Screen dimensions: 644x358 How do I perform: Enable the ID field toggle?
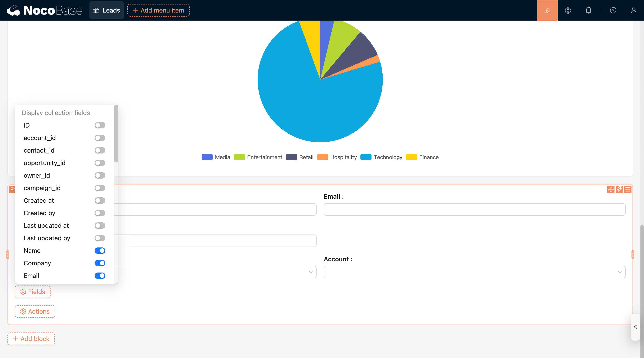click(100, 125)
